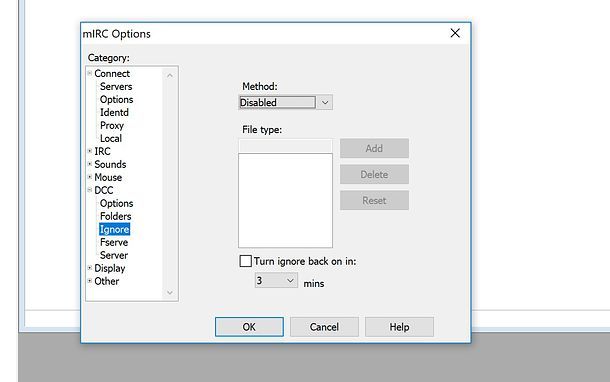The width and height of the screenshot is (610, 382).
Task: Click the File type text field
Action: point(286,146)
